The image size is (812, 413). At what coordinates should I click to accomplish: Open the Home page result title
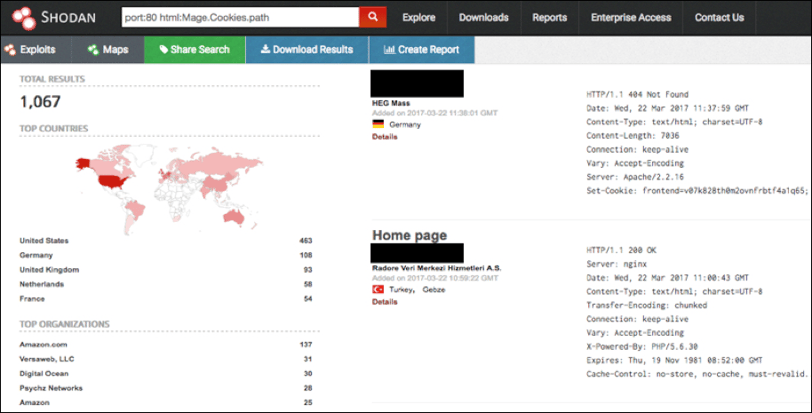[409, 235]
